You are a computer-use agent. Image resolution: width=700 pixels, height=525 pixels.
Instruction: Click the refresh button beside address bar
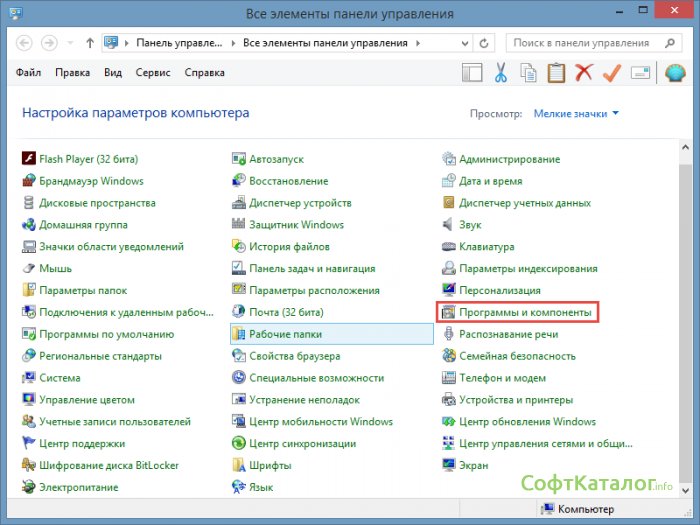[x=484, y=44]
